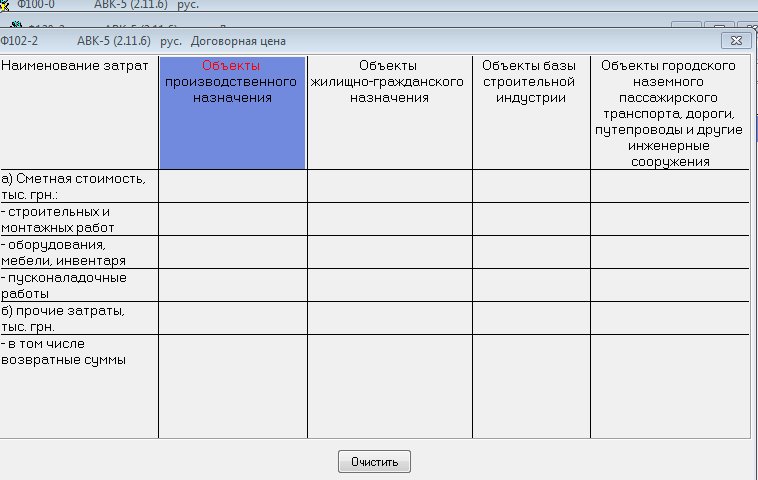Click the Ф100-0 window icon in background
The width and height of the screenshot is (758, 480).
(x=8, y=5)
